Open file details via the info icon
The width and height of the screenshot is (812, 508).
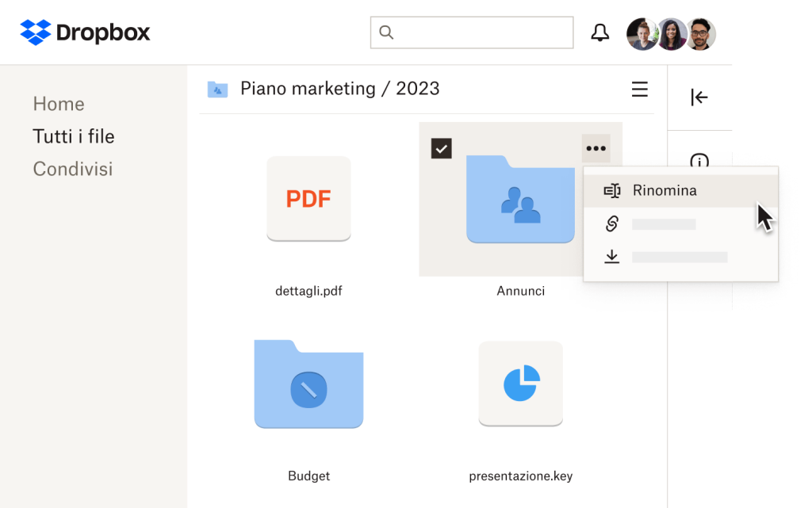699,162
